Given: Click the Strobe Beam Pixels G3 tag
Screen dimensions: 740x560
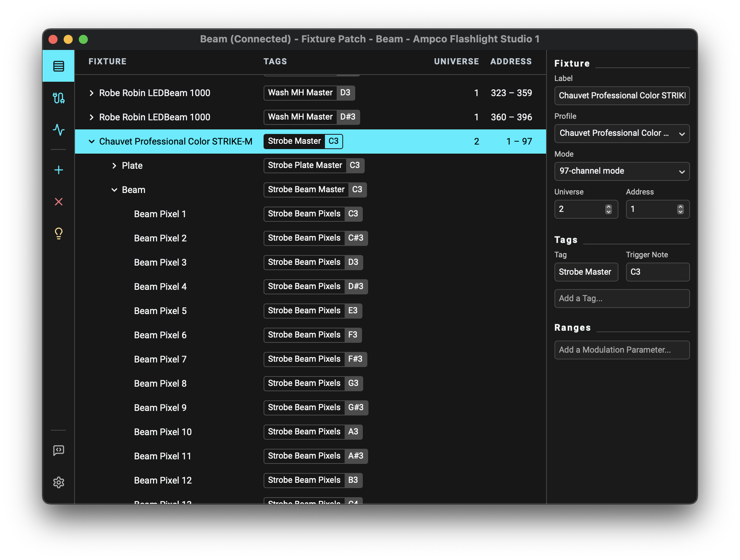Looking at the screenshot, I should [313, 383].
